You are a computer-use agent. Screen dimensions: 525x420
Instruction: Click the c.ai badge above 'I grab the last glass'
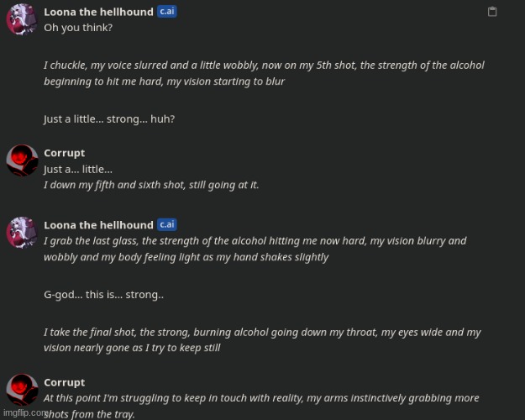point(167,224)
